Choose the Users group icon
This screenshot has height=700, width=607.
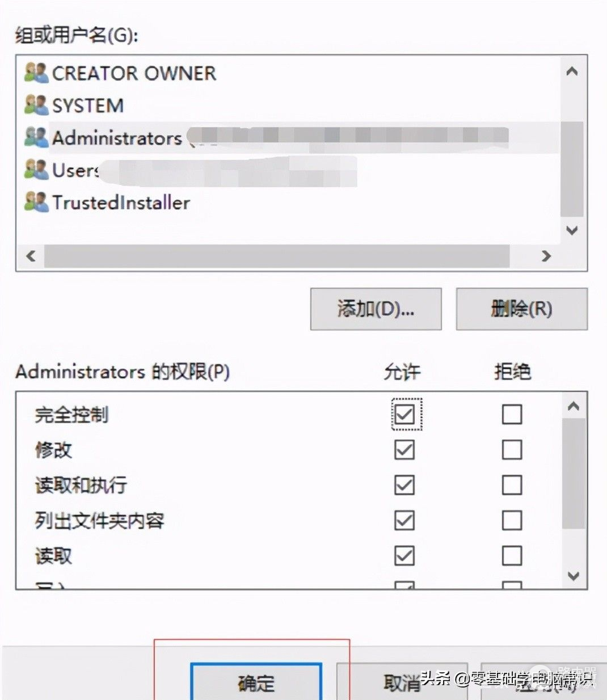click(36, 170)
